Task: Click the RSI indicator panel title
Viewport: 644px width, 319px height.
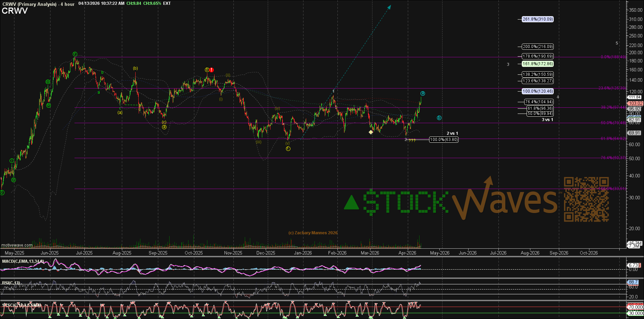Action: coord(11,283)
